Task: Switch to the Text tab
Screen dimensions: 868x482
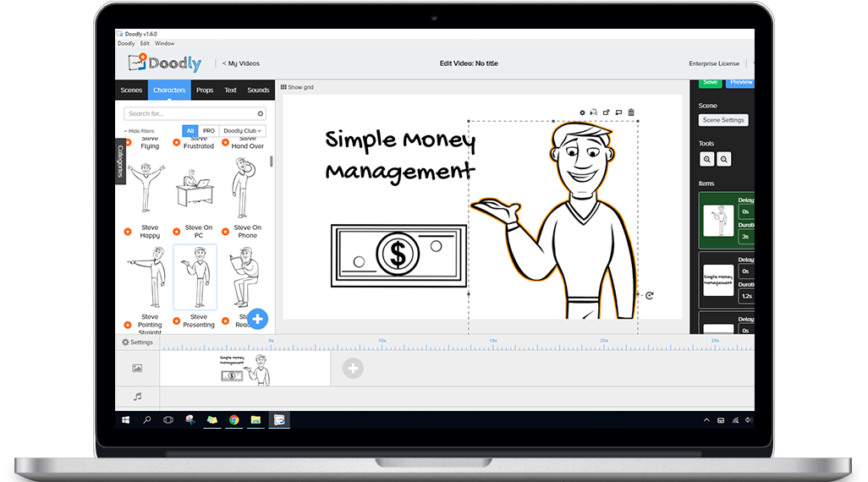Action: 230,90
